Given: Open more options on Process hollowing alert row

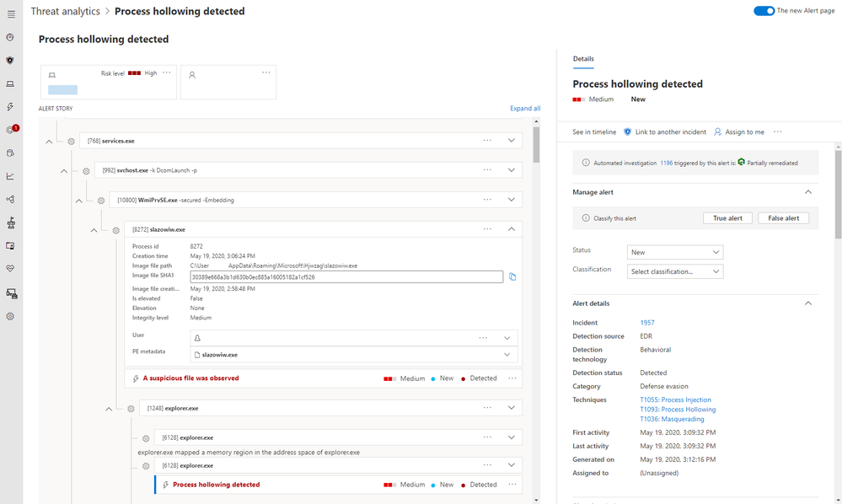Looking at the screenshot, I should point(512,485).
